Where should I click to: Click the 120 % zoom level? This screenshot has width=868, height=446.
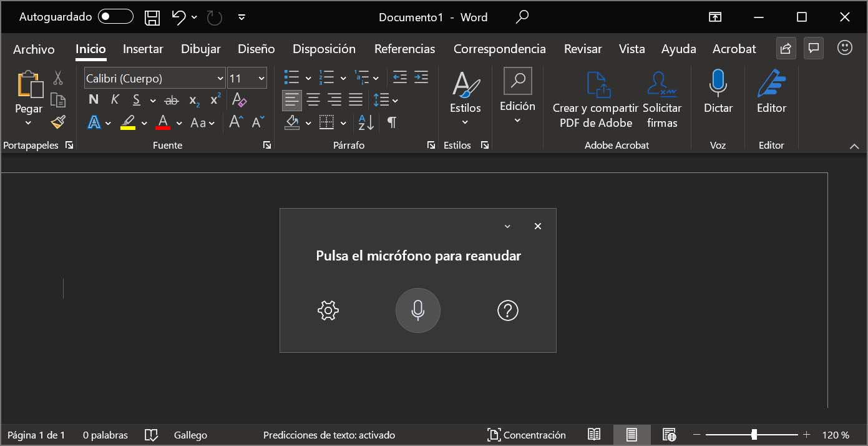(x=836, y=435)
